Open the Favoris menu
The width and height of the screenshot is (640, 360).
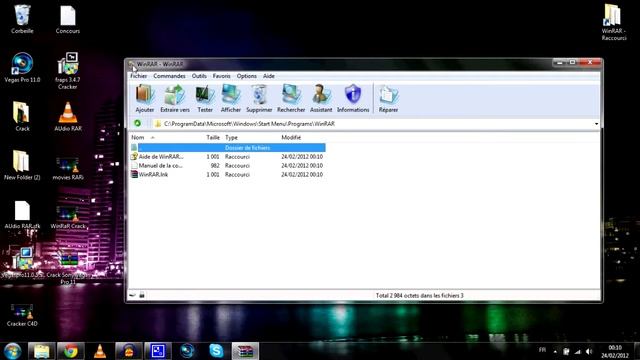[x=222, y=76]
